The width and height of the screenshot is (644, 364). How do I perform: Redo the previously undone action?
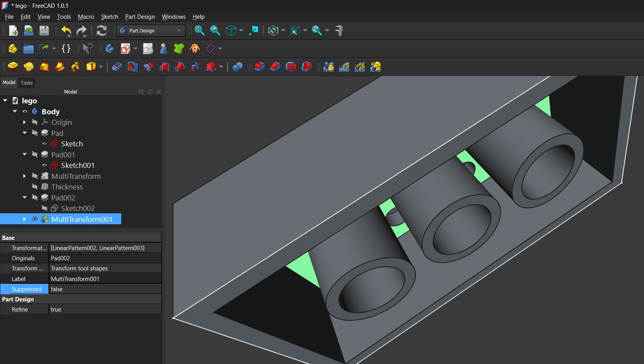point(82,31)
